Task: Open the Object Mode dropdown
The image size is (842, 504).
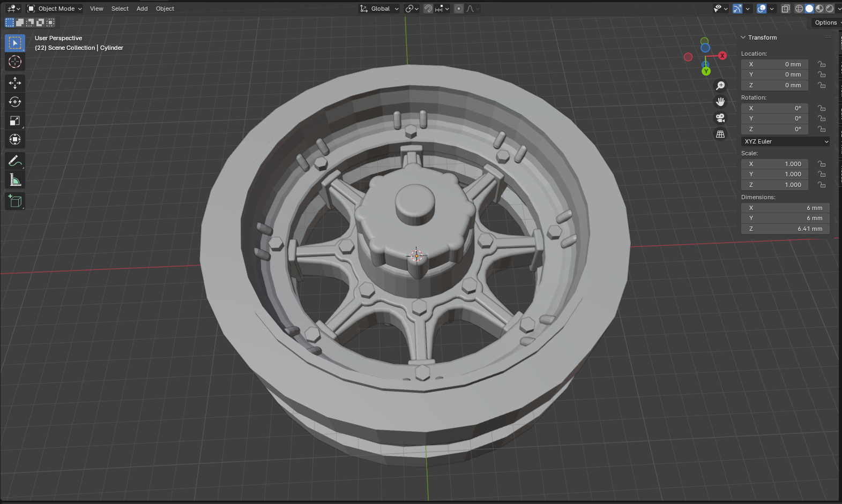Action: coord(55,9)
